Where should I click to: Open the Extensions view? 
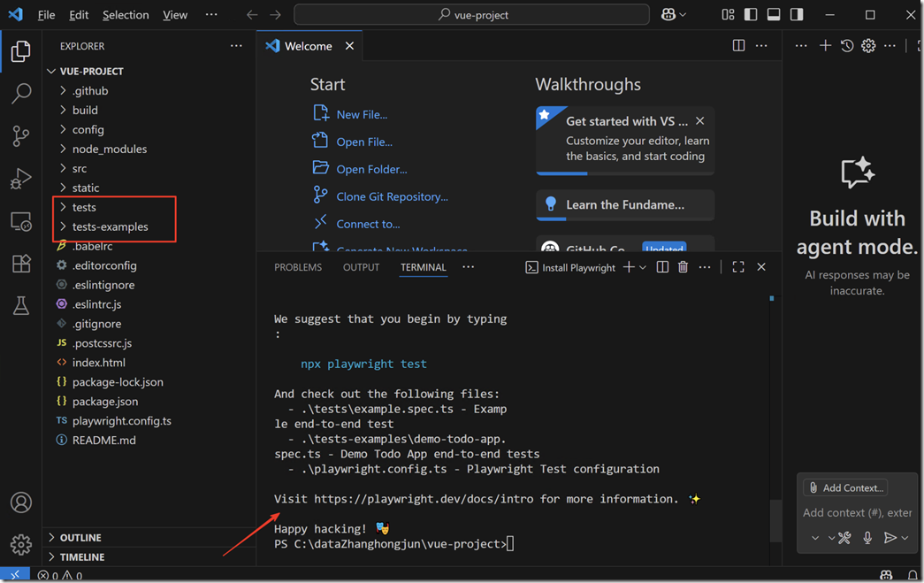tap(20, 264)
